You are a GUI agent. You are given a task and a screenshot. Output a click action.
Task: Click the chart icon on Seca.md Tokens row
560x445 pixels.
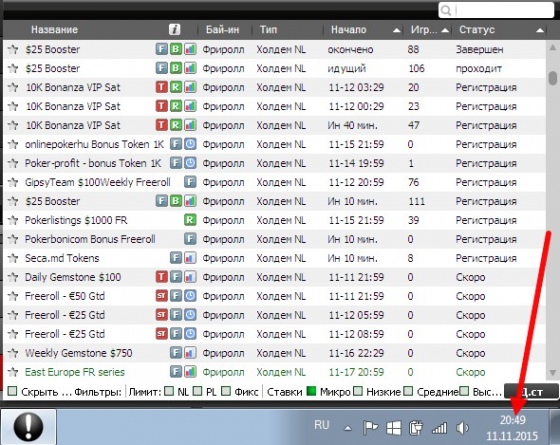(190, 258)
